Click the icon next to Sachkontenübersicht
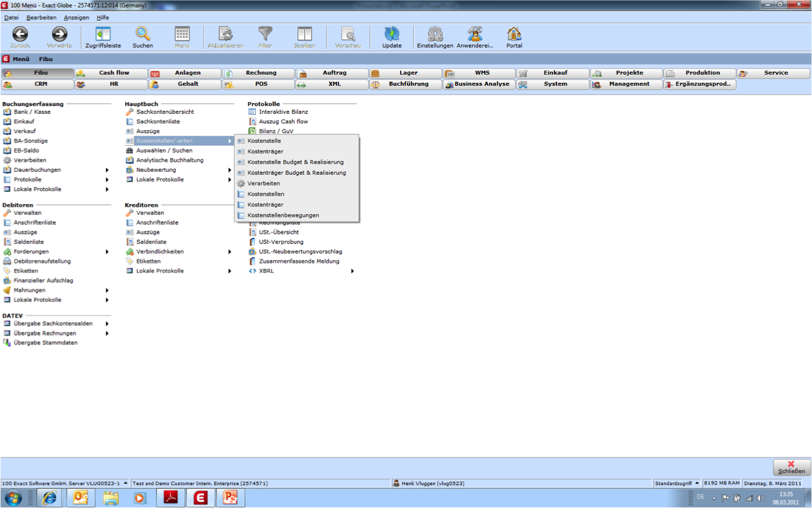Screen dimensions: 812x508 pos(129,112)
